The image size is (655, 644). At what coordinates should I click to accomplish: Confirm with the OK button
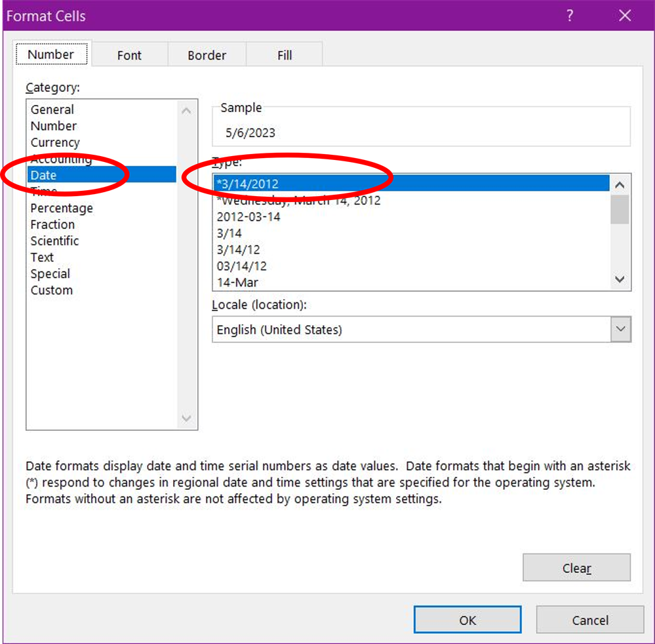(467, 620)
